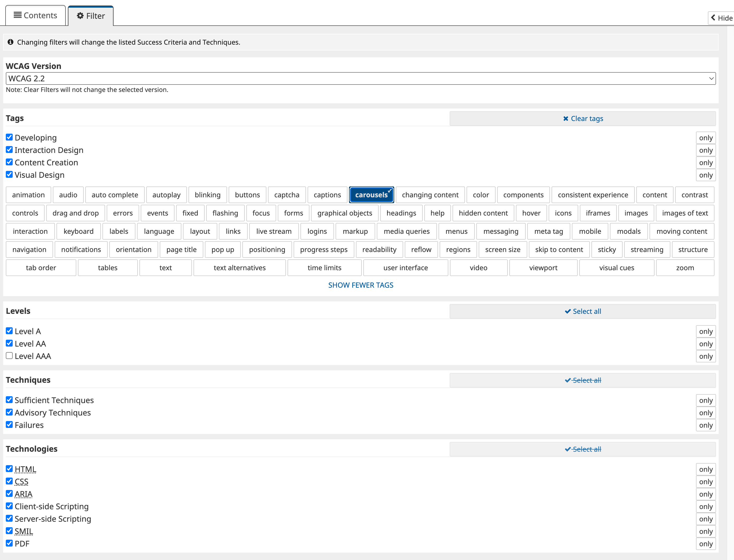Deselect the carousels tag
734x560 pixels.
pyautogui.click(x=371, y=195)
